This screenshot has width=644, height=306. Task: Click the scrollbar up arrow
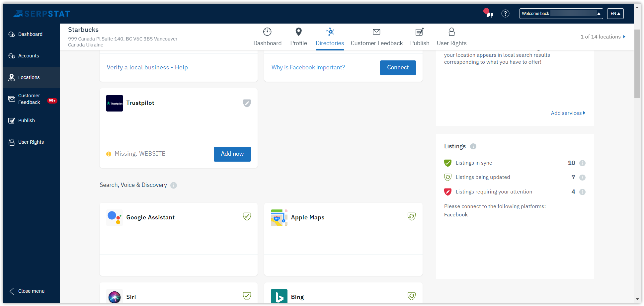(637, 7)
